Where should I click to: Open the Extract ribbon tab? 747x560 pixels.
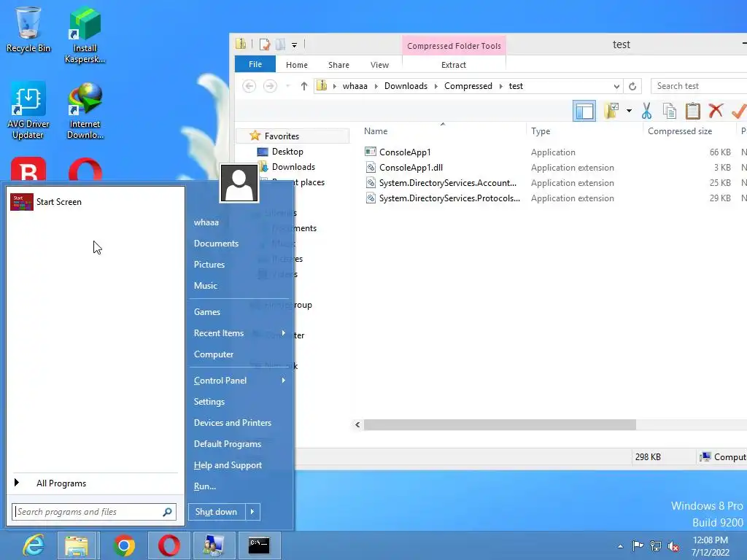coord(454,65)
